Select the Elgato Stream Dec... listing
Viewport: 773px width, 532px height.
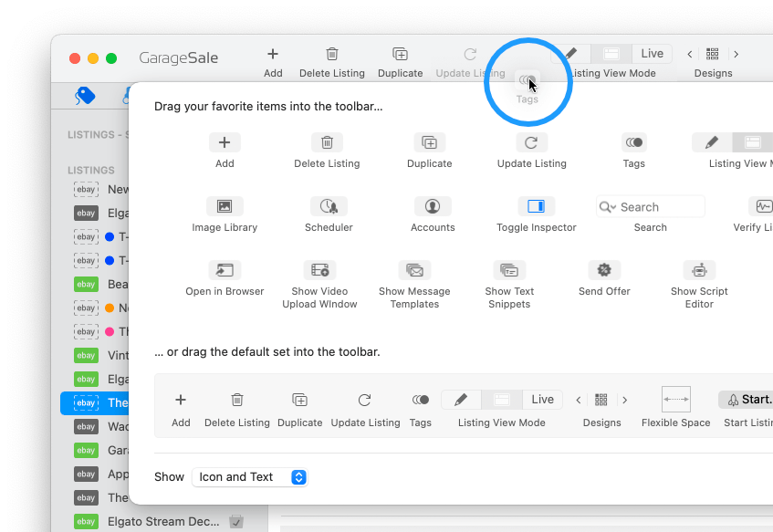[x=164, y=522]
